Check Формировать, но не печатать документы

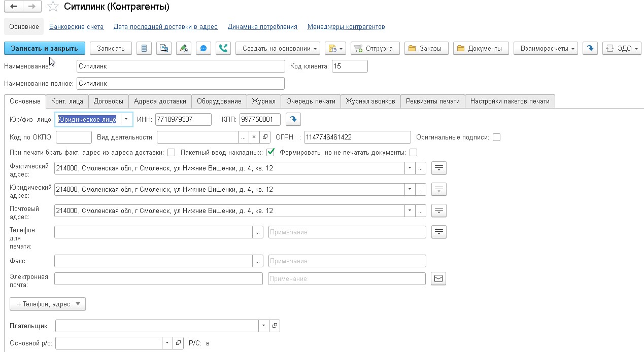pyautogui.click(x=413, y=152)
